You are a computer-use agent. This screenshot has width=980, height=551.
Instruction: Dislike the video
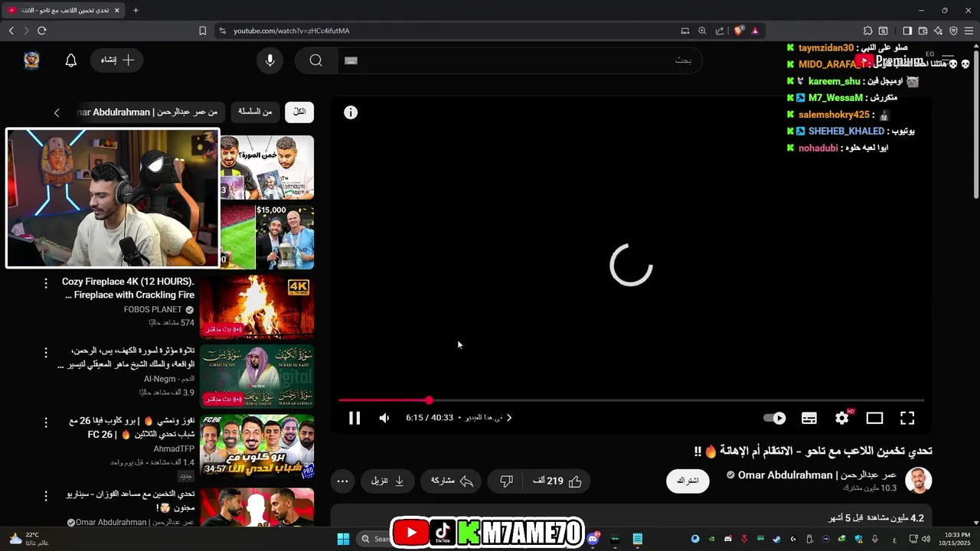(x=506, y=481)
